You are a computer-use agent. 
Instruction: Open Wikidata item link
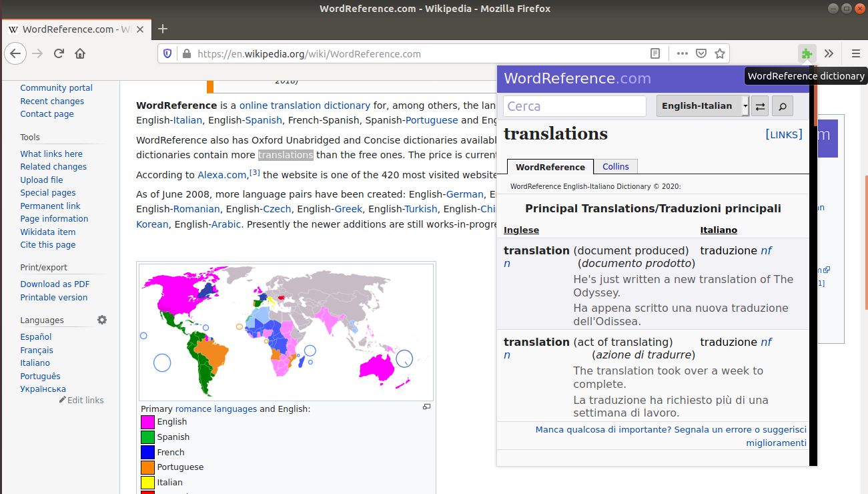coord(48,232)
